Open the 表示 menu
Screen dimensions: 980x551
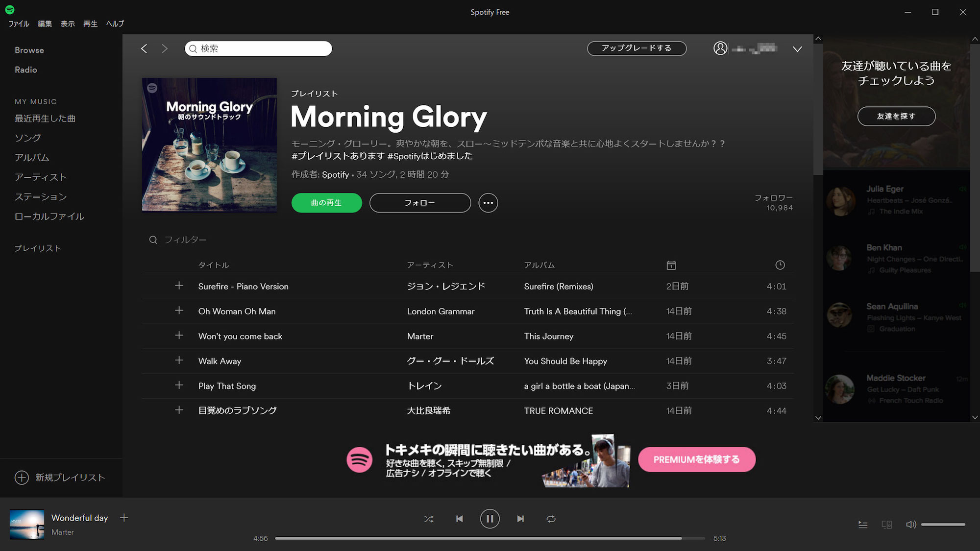68,24
